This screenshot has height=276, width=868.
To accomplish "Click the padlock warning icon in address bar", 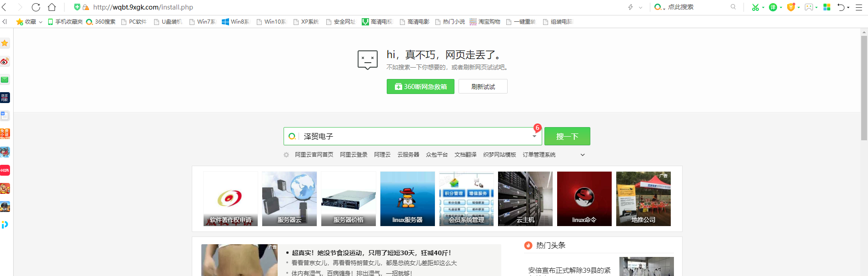I will [x=85, y=7].
